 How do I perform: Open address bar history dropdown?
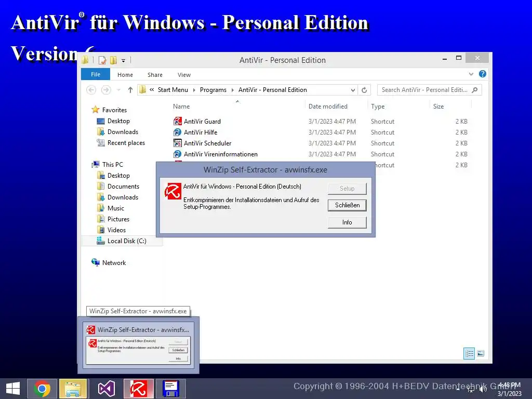tap(353, 90)
